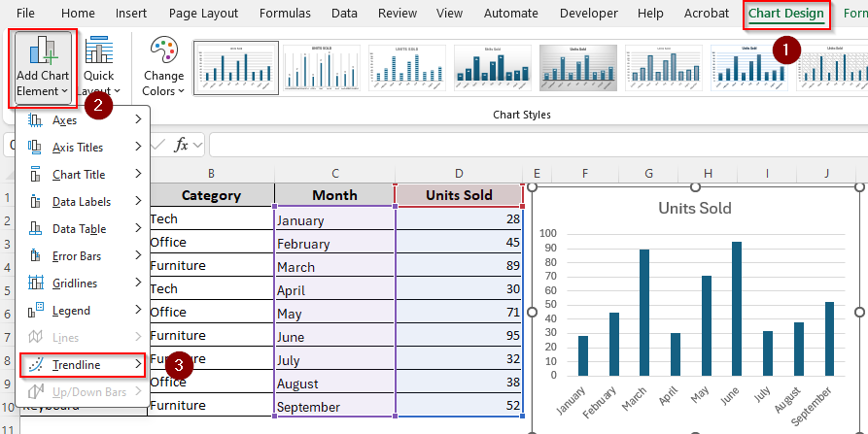Select the Chart Design tab
The height and width of the screenshot is (434, 868).
coord(787,14)
